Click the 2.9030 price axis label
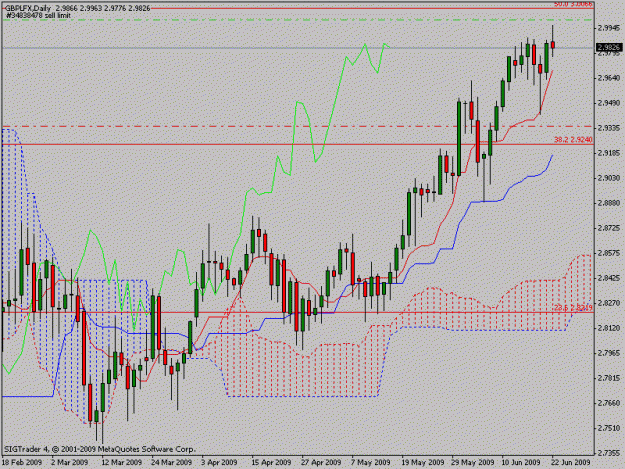This screenshot has width=625, height=469. [609, 178]
